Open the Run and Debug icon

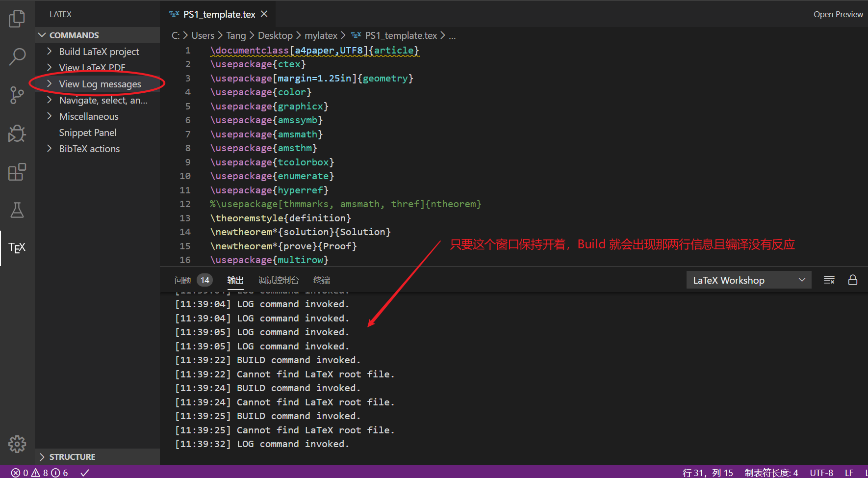tap(17, 133)
